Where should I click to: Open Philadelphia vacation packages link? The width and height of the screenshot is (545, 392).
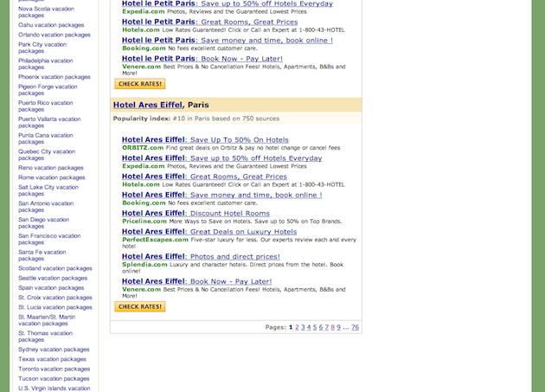coord(46,64)
